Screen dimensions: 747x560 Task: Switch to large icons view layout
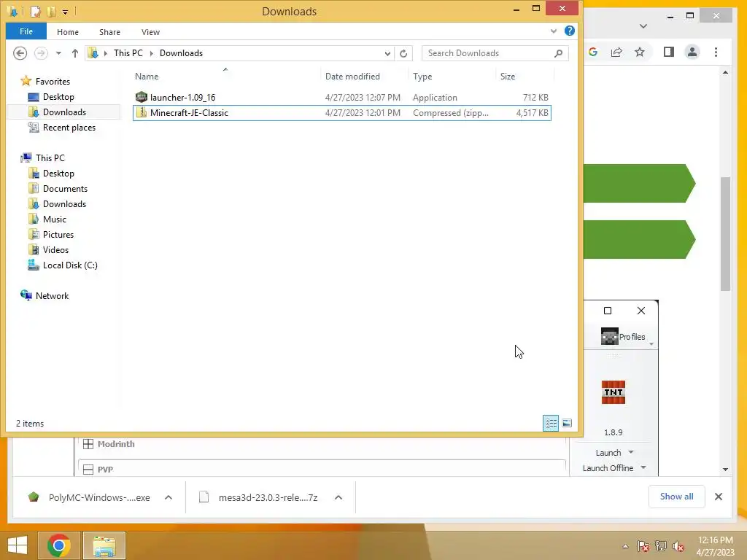pos(566,423)
